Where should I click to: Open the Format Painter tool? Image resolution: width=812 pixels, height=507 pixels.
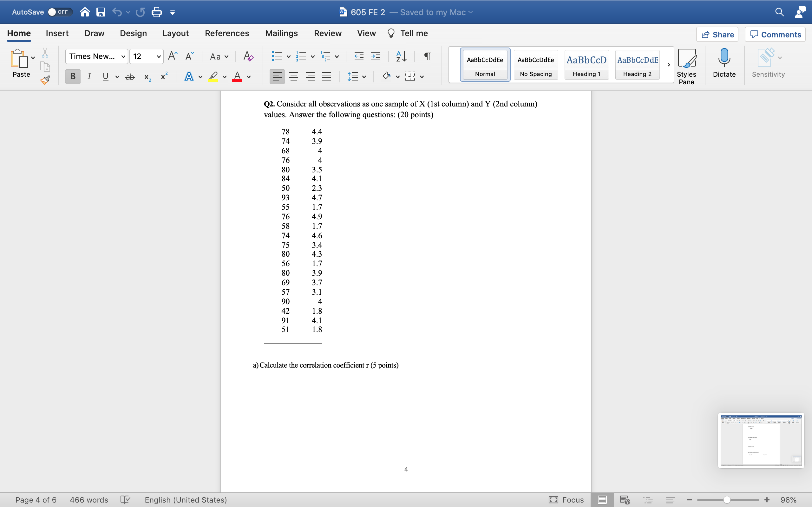click(x=45, y=80)
